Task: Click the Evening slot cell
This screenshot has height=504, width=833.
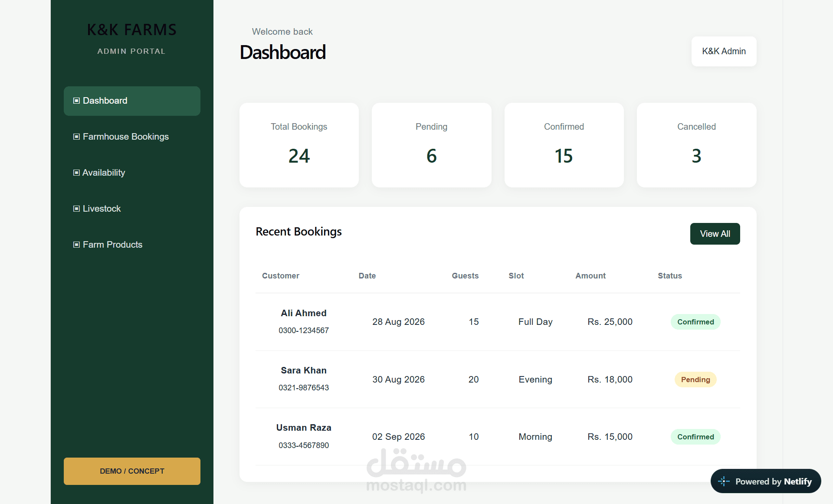Action: 535,380
